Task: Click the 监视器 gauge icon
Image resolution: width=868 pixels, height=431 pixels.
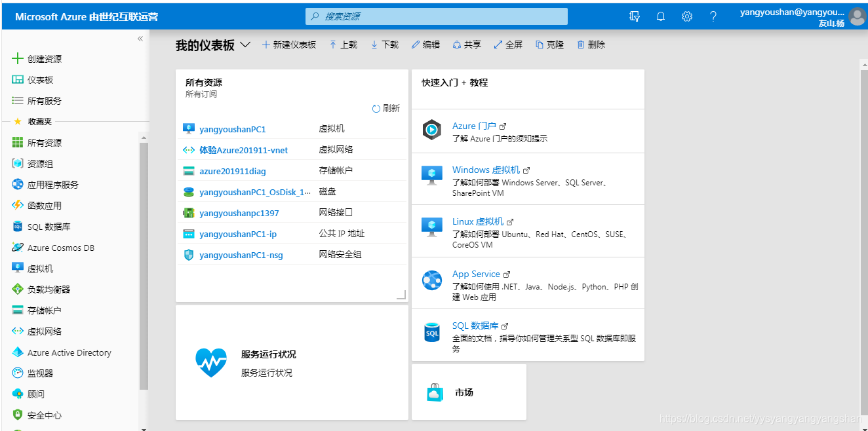Action: (x=18, y=373)
